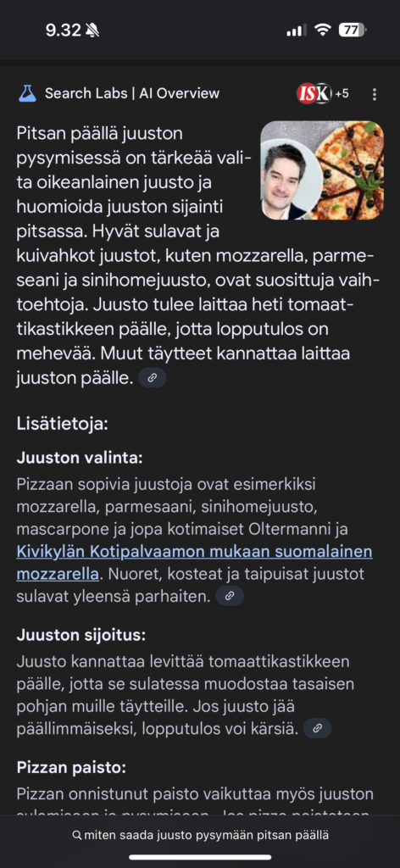Tap the magnifier icon in the search bar
Viewport: 400px width, 868px height.
pyautogui.click(x=77, y=835)
